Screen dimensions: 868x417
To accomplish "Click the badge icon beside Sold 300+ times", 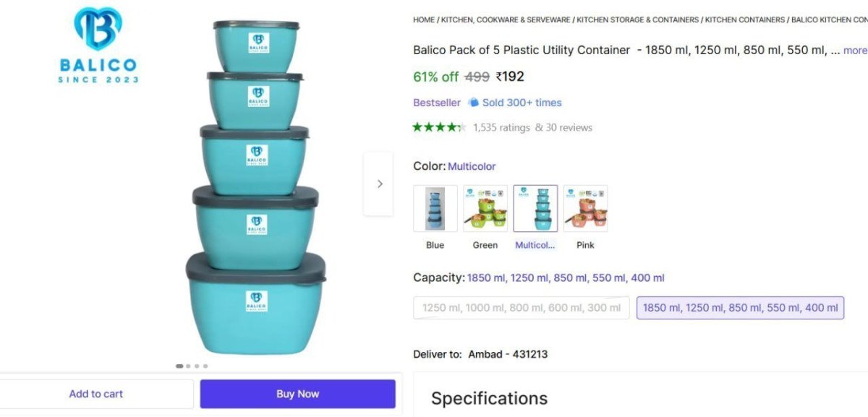I will tap(472, 103).
